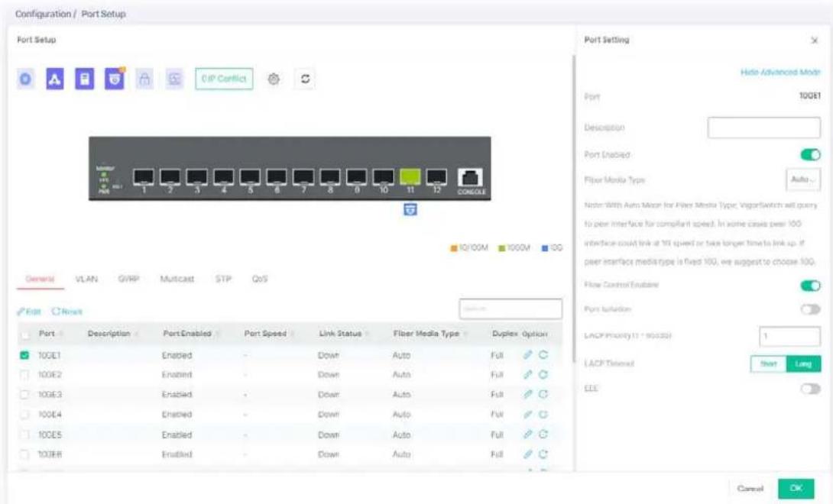The width and height of the screenshot is (833, 504).
Task: Click the faded icon next to the padlock
Action: tap(174, 79)
